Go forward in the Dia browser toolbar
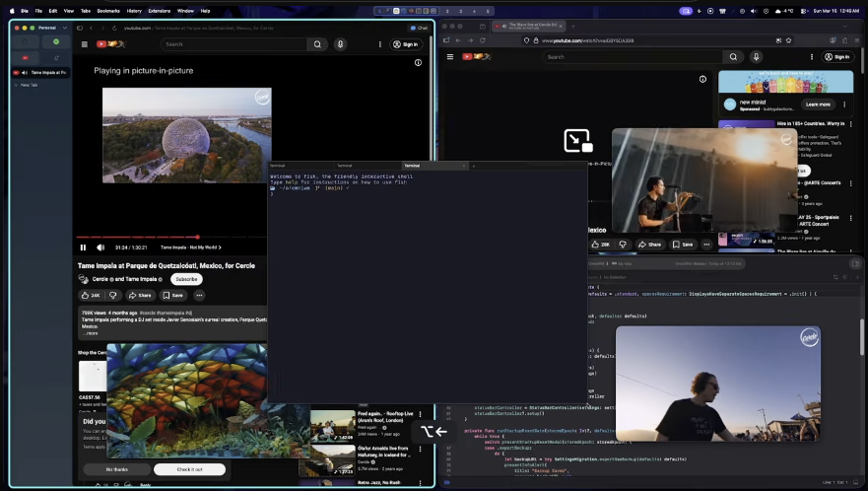 coord(101,28)
